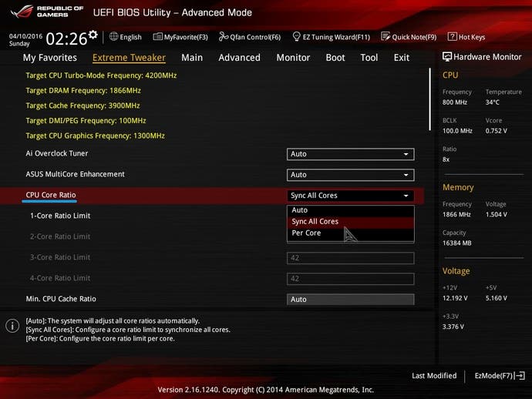
Task: Open the Advanced tab
Action: tap(240, 58)
